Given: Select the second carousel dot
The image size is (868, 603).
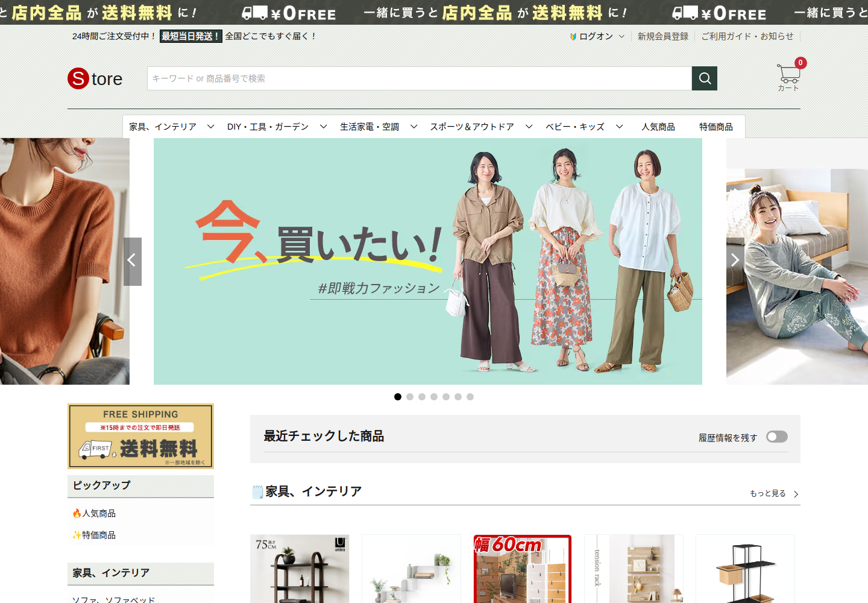Looking at the screenshot, I should point(410,397).
